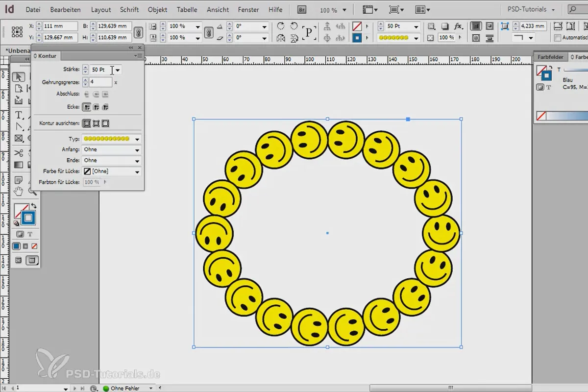Select the Note tool
Screen dimensions: 588x392
(19, 180)
